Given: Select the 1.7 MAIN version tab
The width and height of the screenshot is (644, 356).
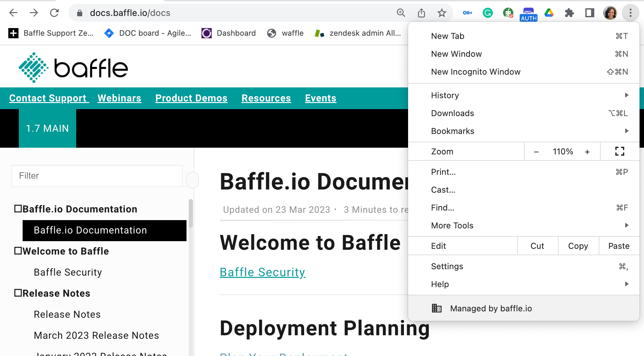Looking at the screenshot, I should 48,128.
